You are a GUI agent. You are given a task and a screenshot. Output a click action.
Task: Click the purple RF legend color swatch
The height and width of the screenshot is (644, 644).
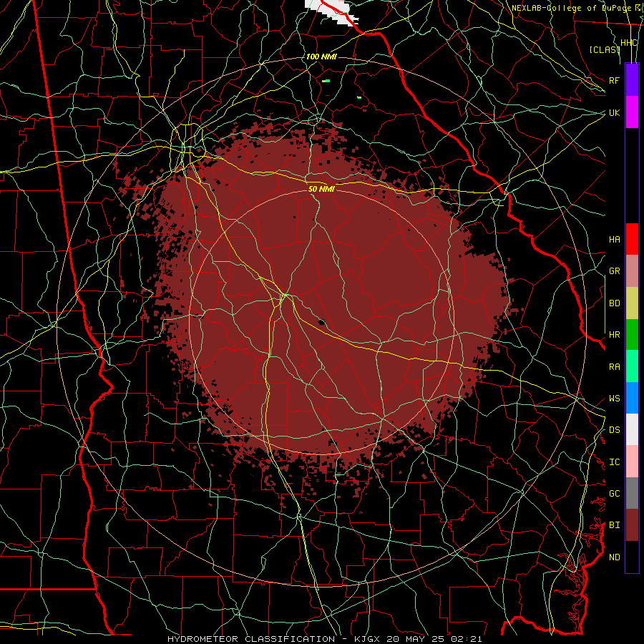[632, 80]
